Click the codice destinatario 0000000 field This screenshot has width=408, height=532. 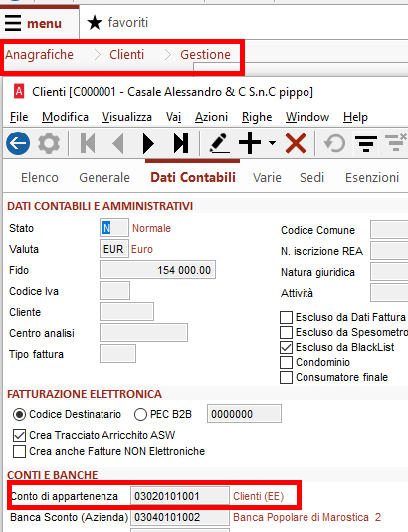[244, 414]
